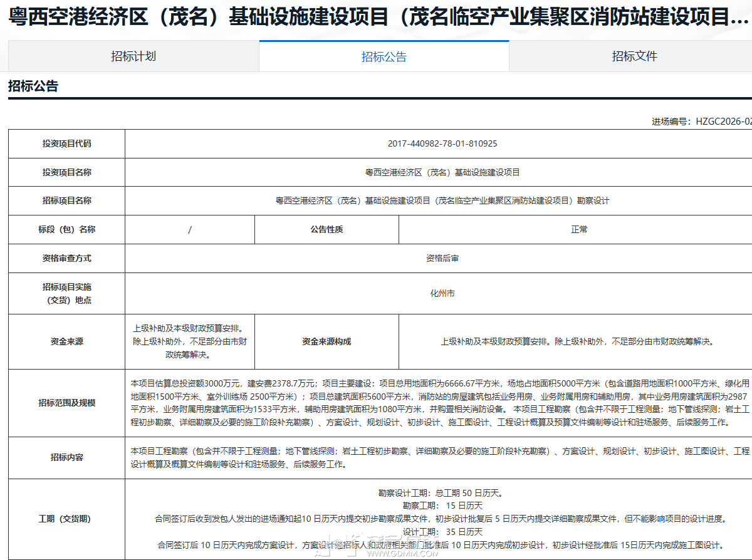Click the 招标内容 paragraph starting 本项目工程勘察

[x=441, y=458]
